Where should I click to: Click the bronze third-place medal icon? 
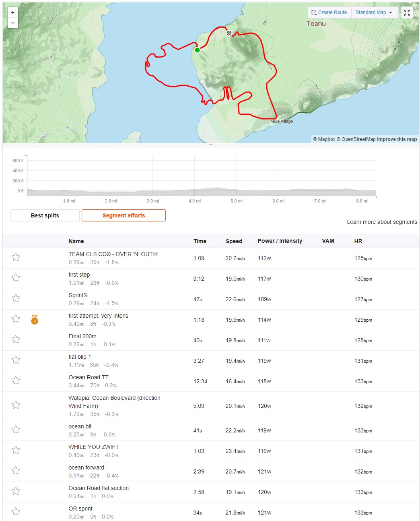[x=35, y=320]
